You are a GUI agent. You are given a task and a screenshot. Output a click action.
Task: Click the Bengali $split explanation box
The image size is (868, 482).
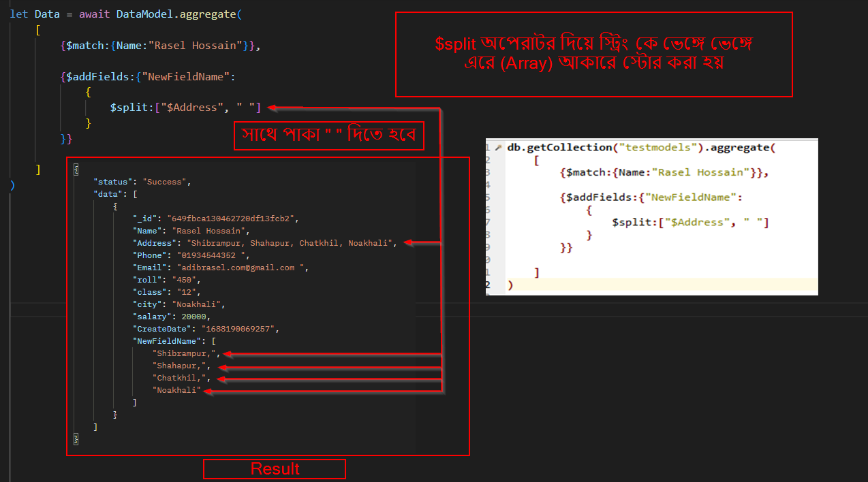pyautogui.click(x=593, y=54)
